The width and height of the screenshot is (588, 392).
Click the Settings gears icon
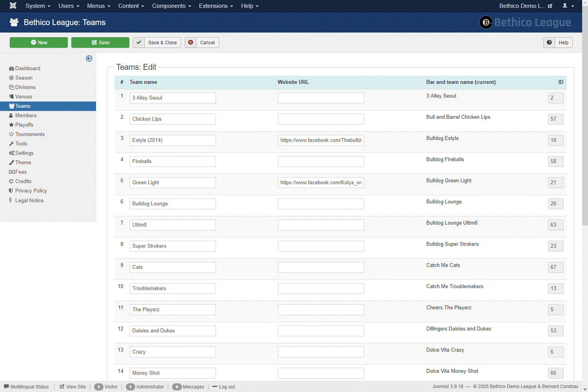[x=11, y=153]
